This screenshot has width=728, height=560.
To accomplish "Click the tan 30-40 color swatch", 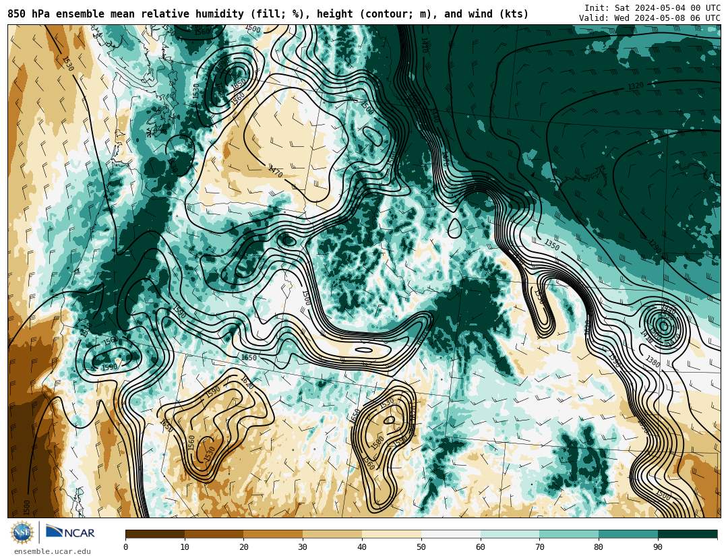I will click(x=332, y=534).
